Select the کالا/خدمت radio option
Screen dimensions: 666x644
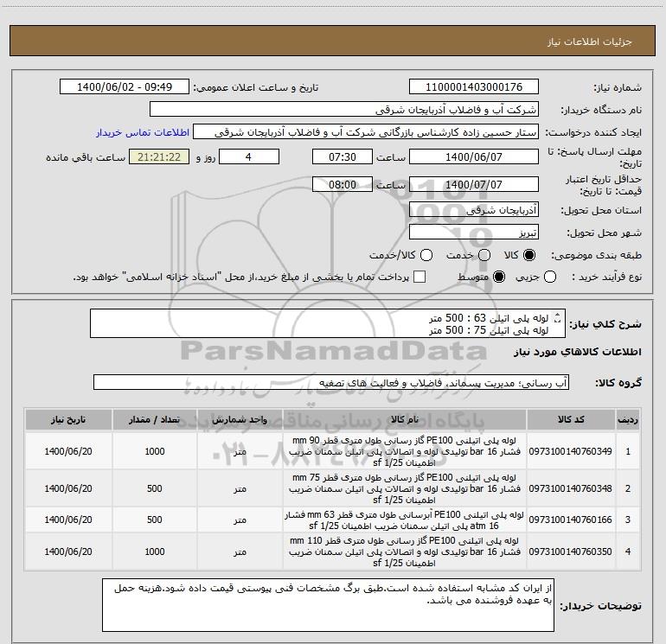[x=426, y=255]
